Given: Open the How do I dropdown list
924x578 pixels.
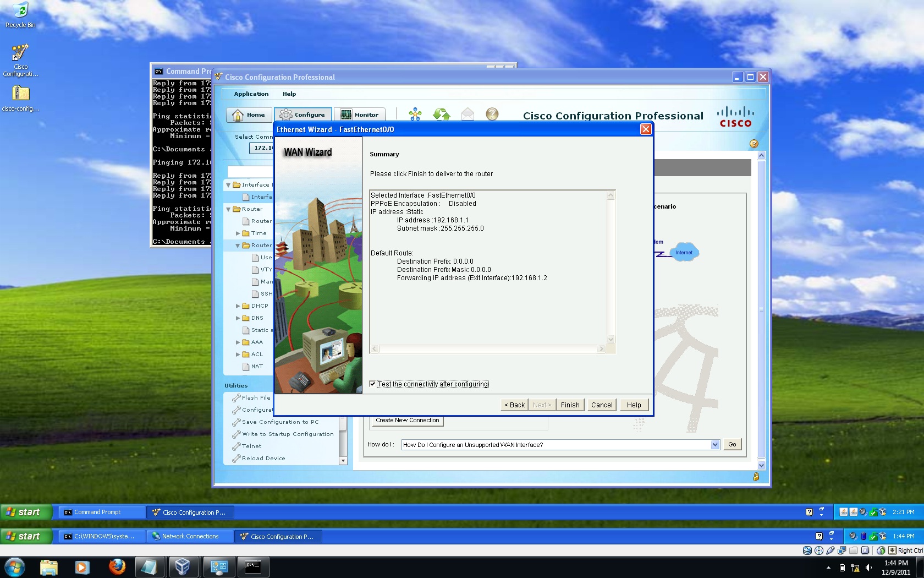Looking at the screenshot, I should (x=715, y=445).
